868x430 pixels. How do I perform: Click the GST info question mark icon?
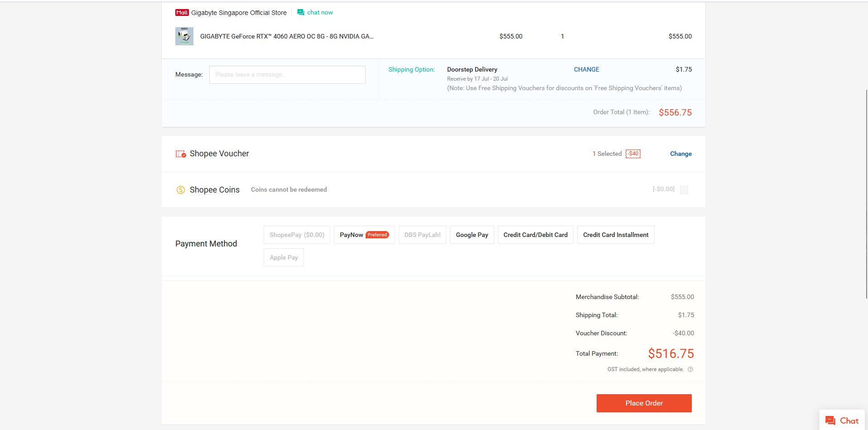[x=690, y=369]
